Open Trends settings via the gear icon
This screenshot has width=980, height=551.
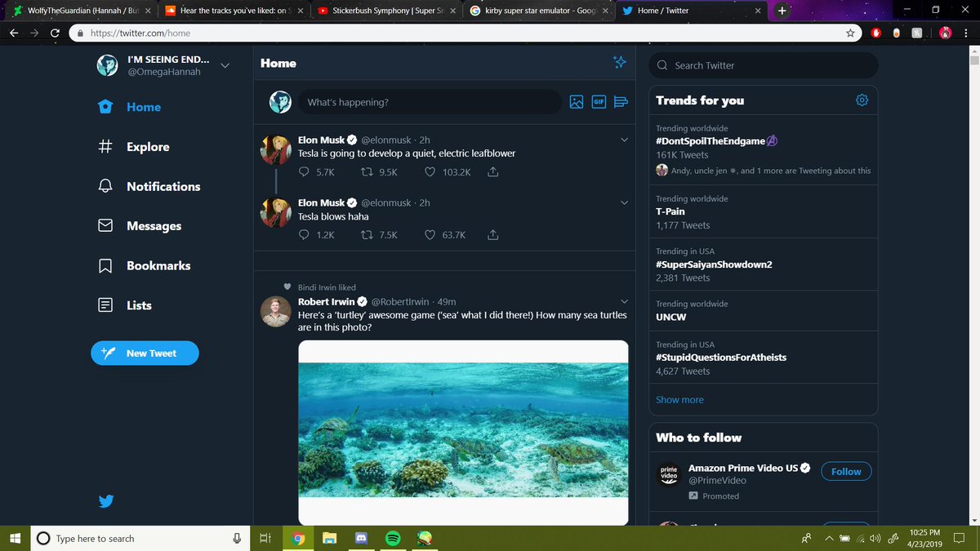[x=862, y=100]
